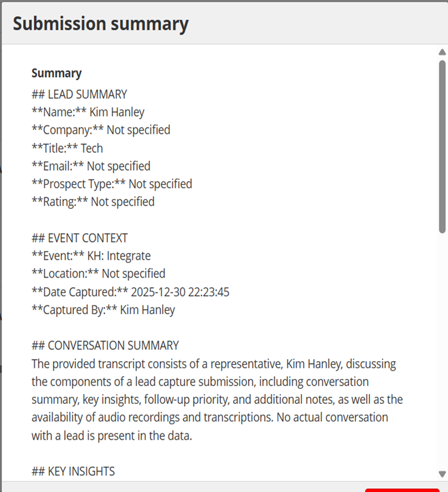
Task: Click the EVENT CONTEXT heading
Action: click(x=80, y=238)
